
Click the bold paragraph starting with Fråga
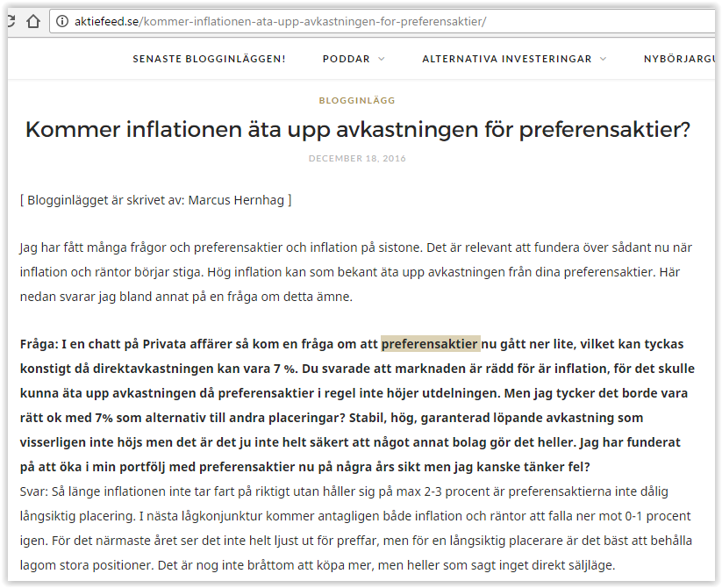point(351,392)
